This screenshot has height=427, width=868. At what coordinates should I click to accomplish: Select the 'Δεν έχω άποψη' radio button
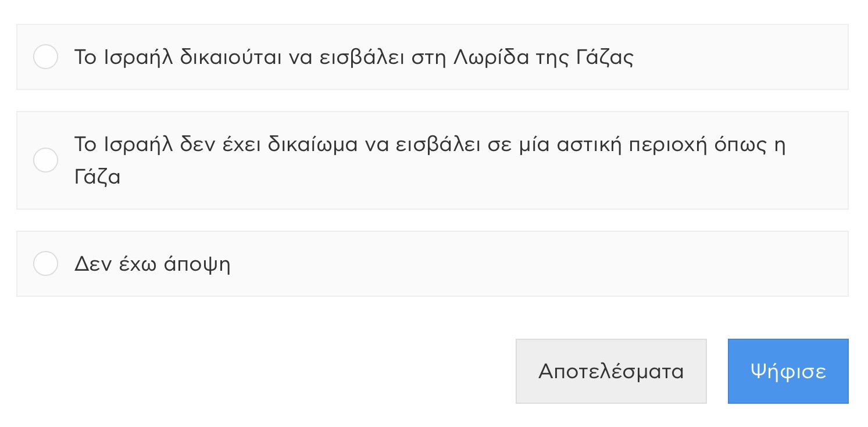coord(45,264)
